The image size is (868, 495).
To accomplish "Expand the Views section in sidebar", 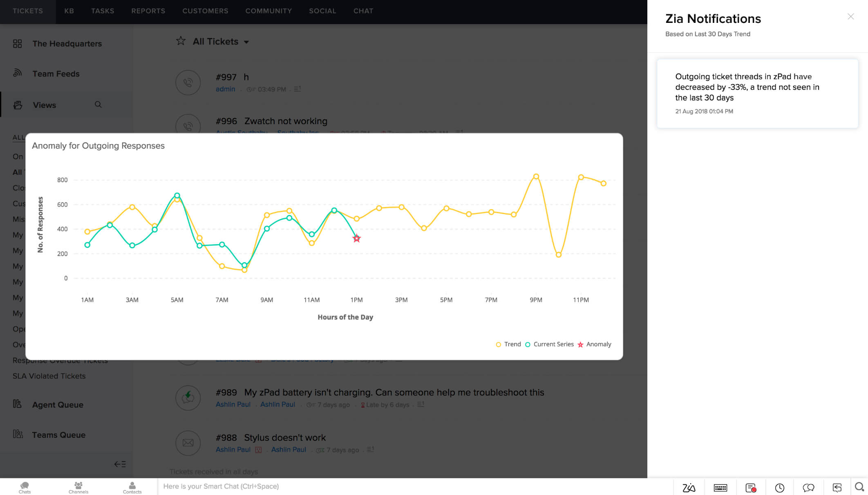I will point(45,105).
